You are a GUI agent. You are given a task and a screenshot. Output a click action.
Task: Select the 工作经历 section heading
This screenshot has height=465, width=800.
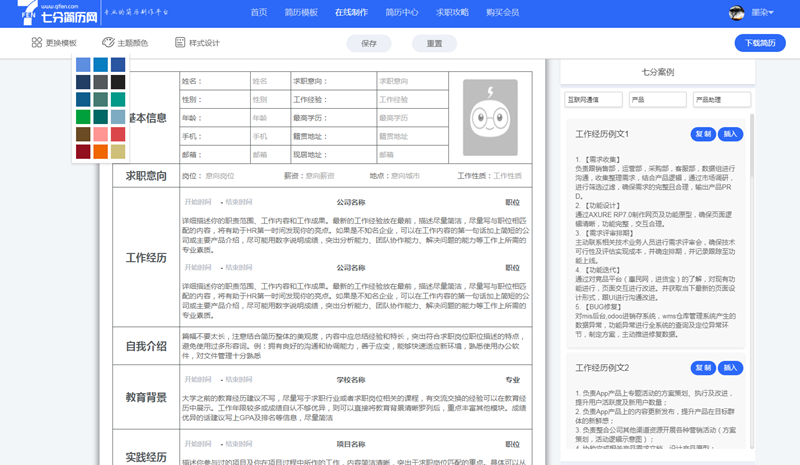pyautogui.click(x=146, y=258)
